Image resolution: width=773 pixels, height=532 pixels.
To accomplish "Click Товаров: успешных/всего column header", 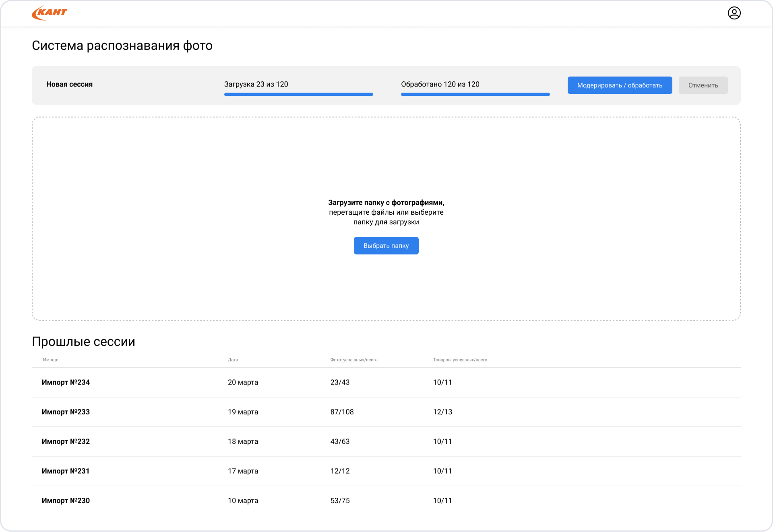I will (460, 360).
